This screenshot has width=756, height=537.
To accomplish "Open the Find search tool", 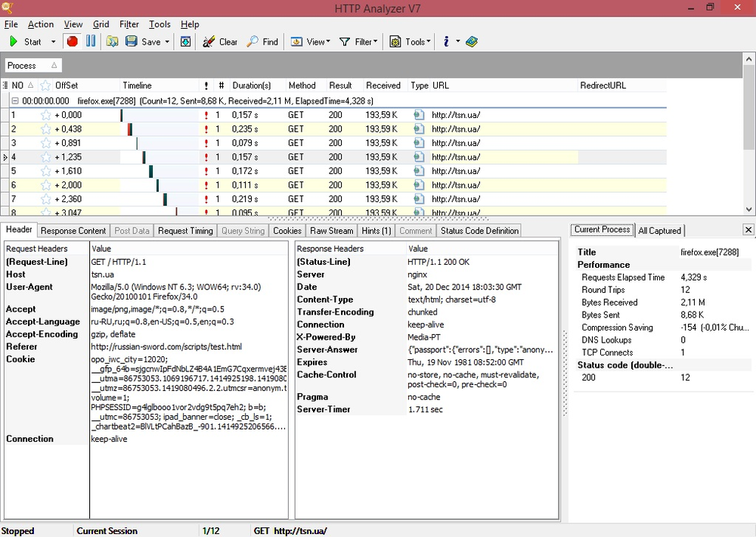I will pos(262,42).
